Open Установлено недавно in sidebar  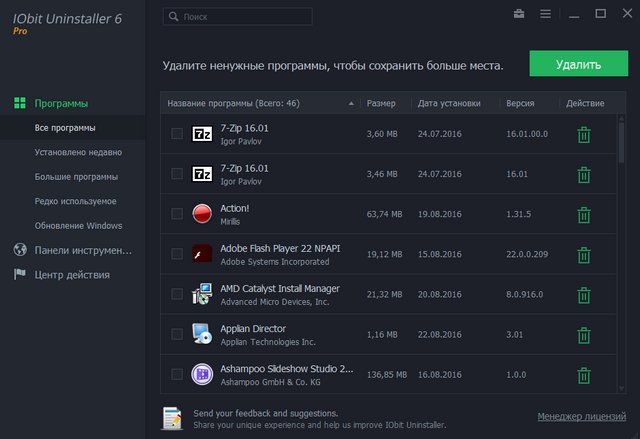[x=78, y=152]
